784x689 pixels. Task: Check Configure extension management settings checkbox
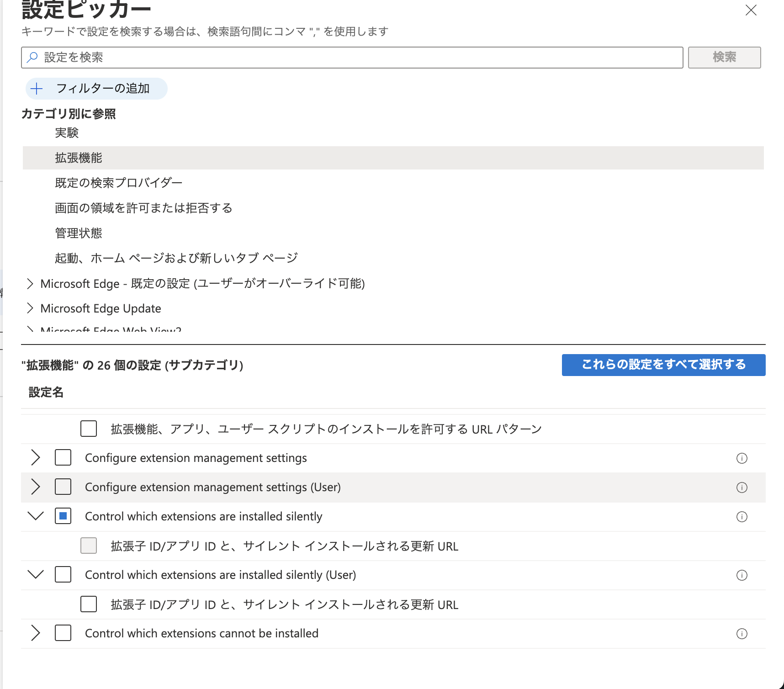pos(63,457)
